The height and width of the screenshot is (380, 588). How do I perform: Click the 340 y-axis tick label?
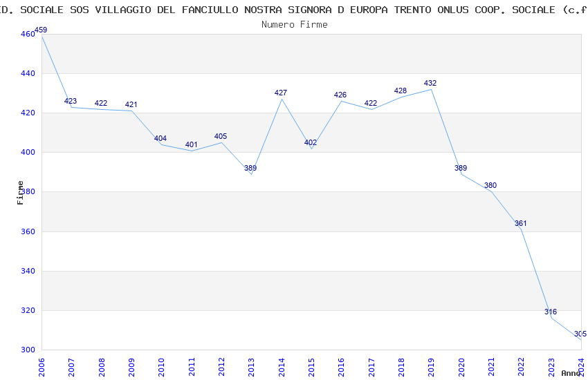coord(28,271)
